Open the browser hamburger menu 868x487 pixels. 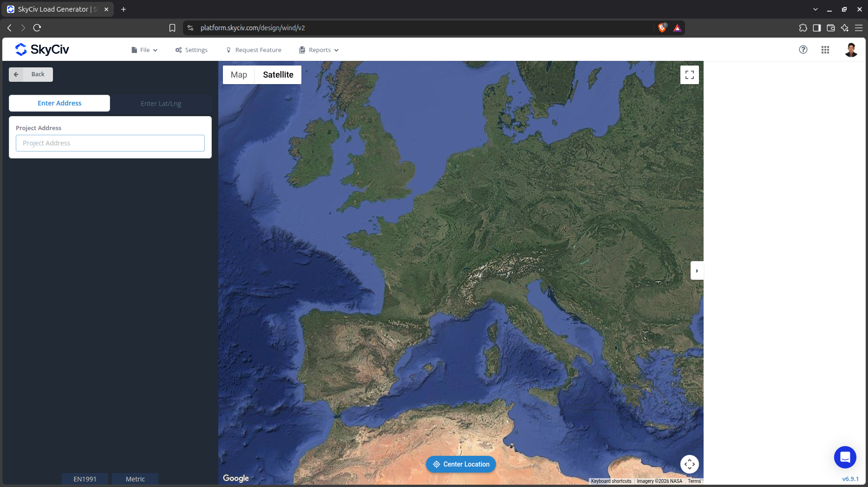click(859, 28)
